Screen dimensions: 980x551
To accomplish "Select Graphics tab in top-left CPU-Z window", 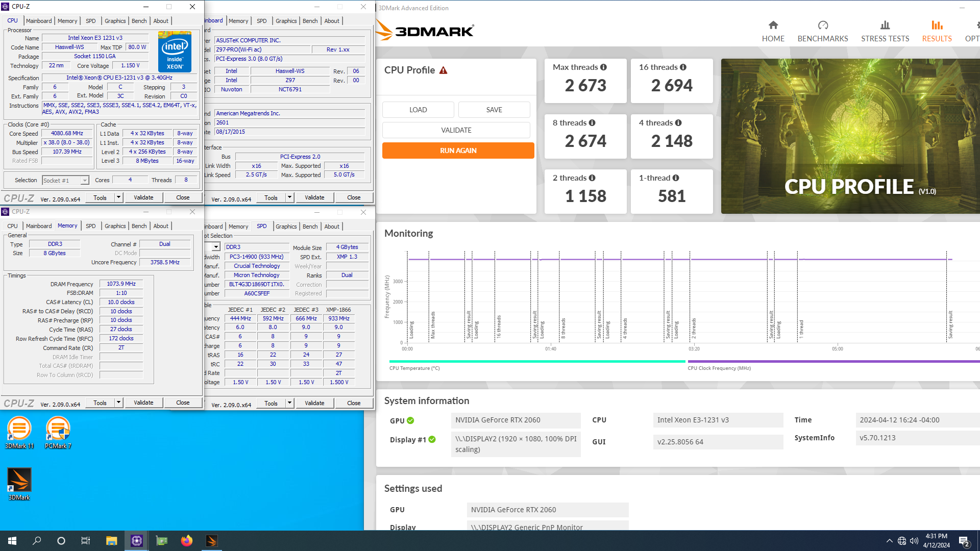I will [x=115, y=21].
